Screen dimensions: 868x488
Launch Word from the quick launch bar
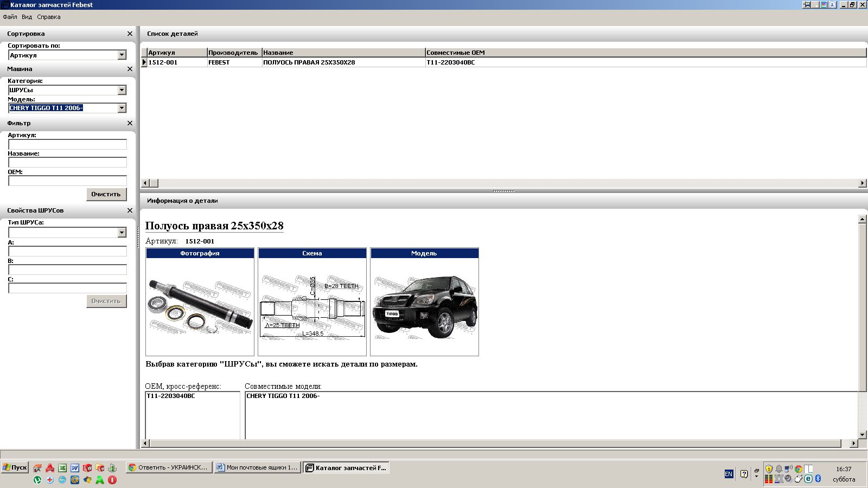tap(75, 467)
